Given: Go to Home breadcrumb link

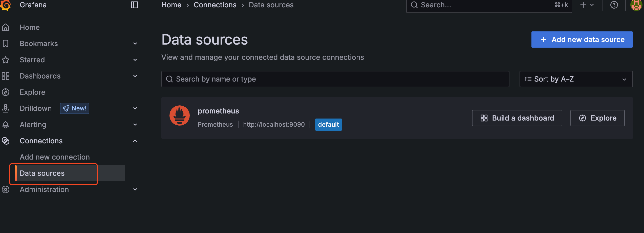Looking at the screenshot, I should pyautogui.click(x=171, y=5).
